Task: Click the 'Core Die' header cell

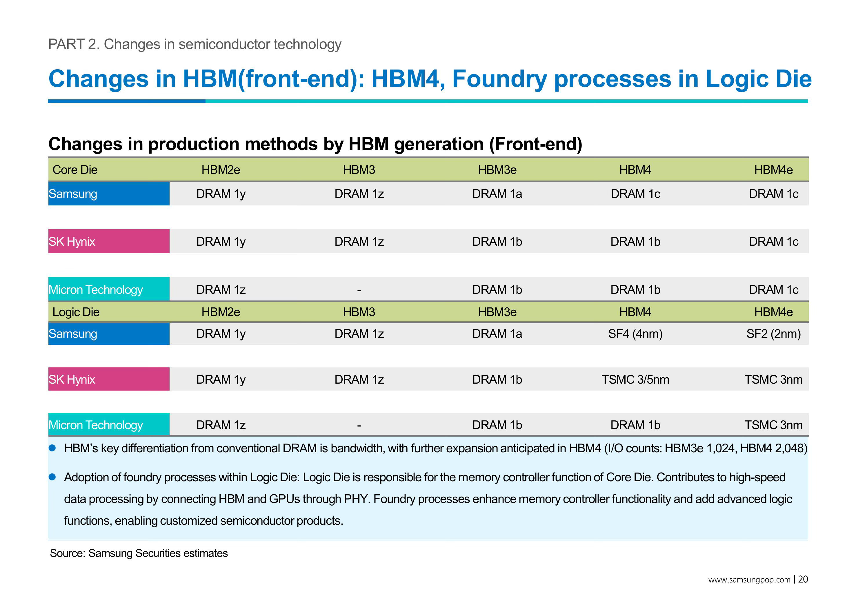Action: click(75, 170)
